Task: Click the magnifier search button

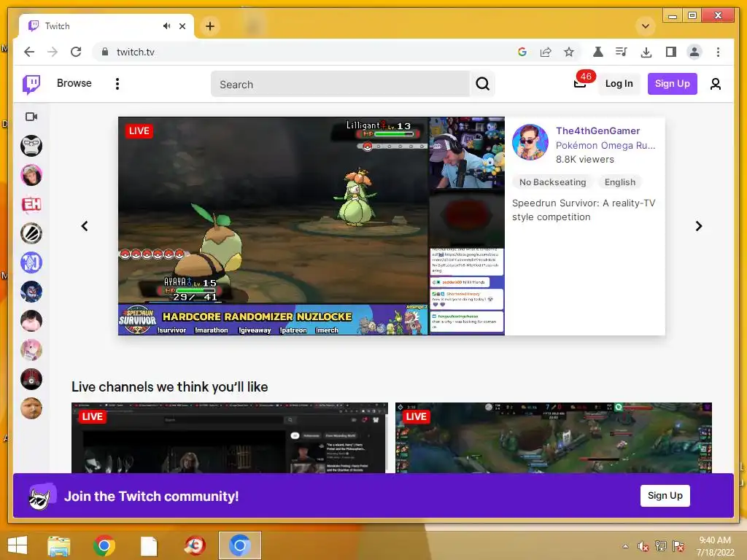Action: (x=483, y=85)
